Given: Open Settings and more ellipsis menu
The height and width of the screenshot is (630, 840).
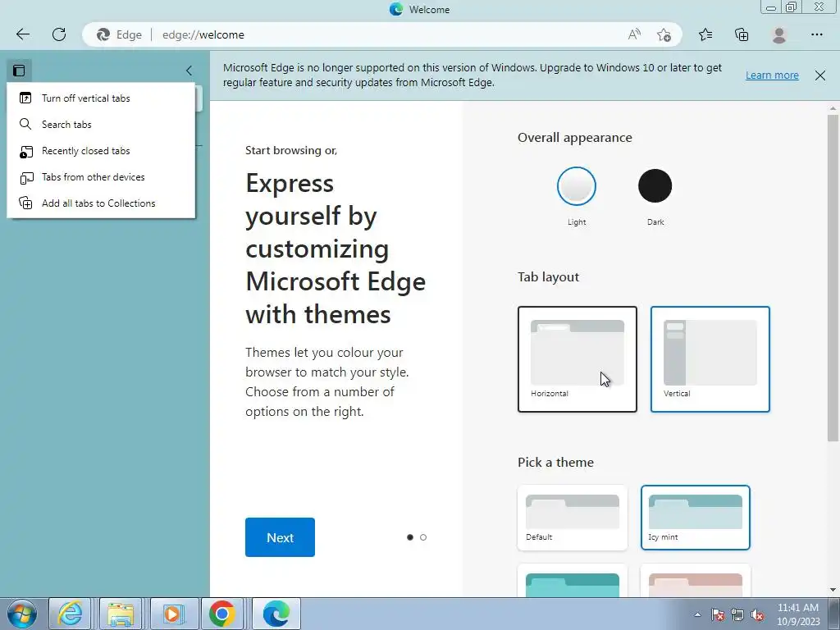Looking at the screenshot, I should [816, 34].
